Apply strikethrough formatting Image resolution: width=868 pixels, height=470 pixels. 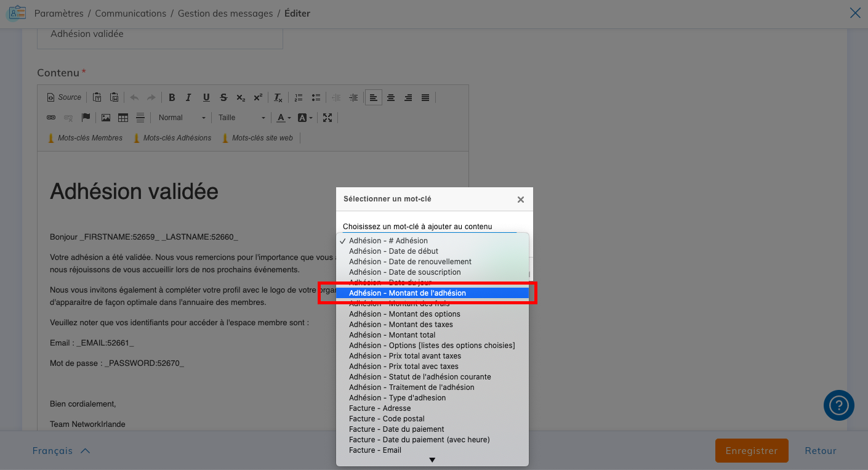[x=223, y=97]
